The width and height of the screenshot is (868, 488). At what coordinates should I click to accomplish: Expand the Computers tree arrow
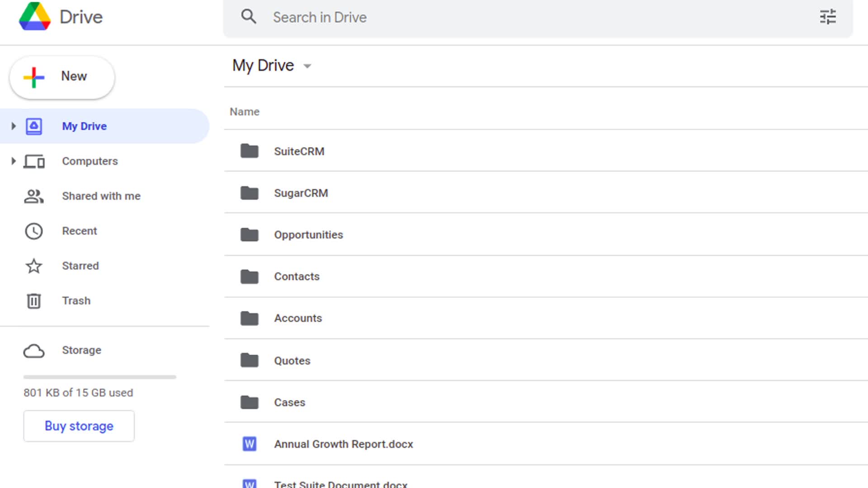13,161
